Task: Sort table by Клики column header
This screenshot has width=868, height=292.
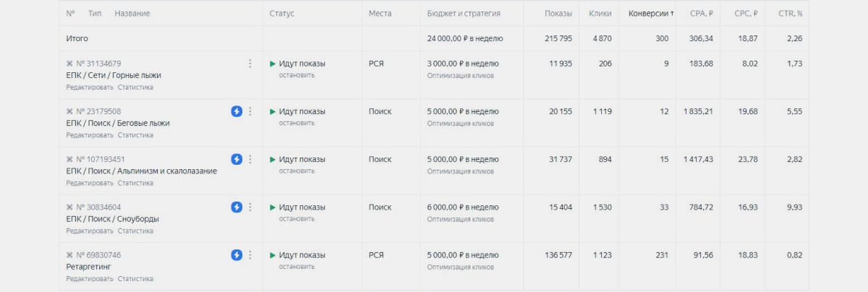Action: [600, 14]
